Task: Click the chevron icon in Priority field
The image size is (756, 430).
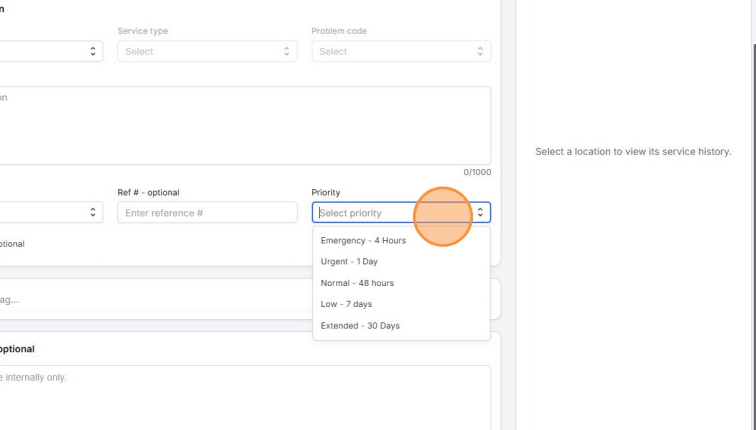Action: pyautogui.click(x=480, y=212)
